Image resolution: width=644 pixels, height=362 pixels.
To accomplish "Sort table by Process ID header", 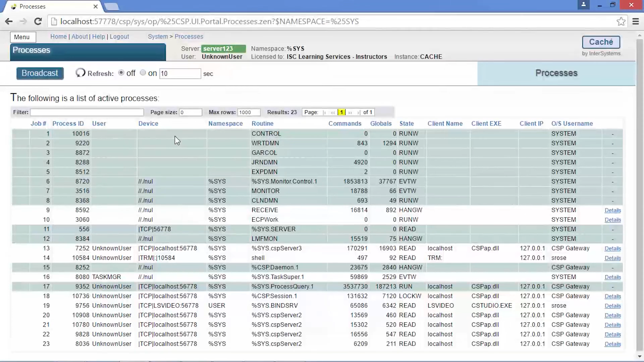I will [68, 124].
